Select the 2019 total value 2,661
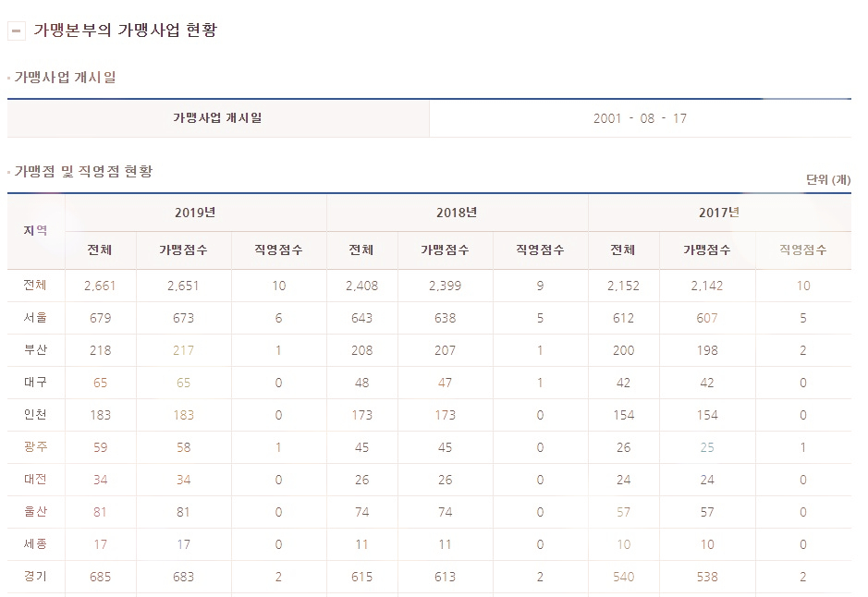The height and width of the screenshot is (597, 868). [100, 286]
